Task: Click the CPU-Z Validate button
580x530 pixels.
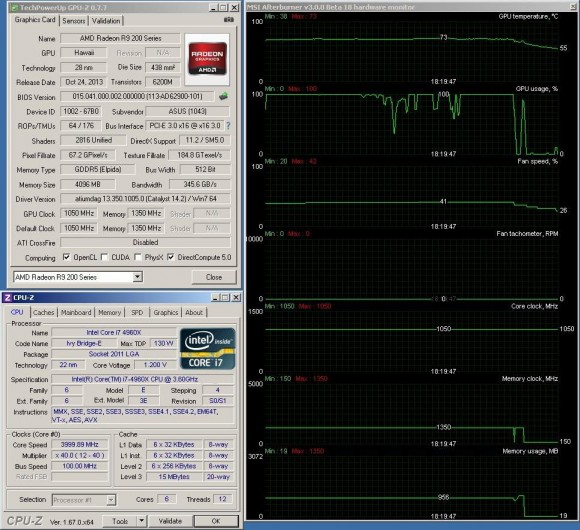Action: pyautogui.click(x=170, y=521)
